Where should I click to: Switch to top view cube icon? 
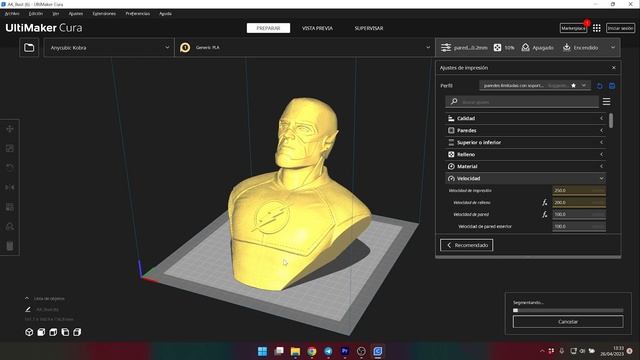53,332
